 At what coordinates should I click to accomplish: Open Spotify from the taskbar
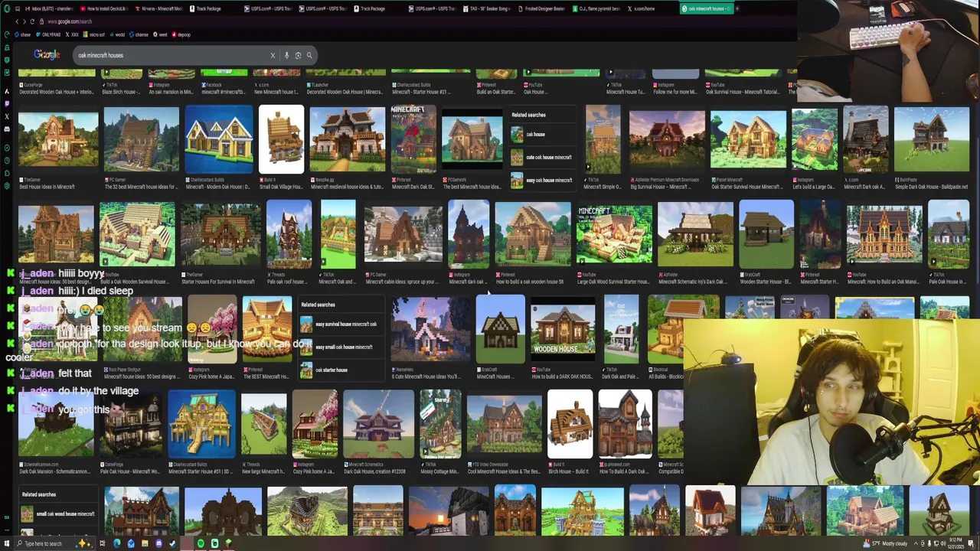pyautogui.click(x=201, y=543)
